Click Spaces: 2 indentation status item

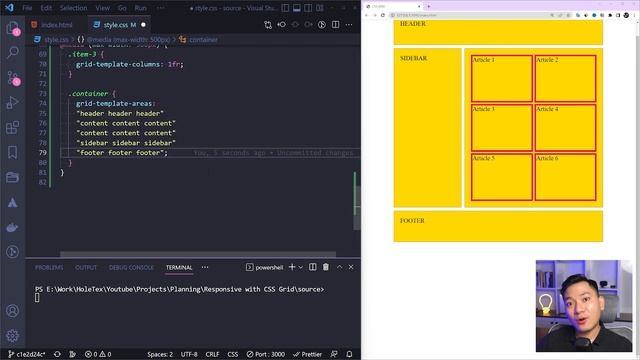pyautogui.click(x=160, y=354)
